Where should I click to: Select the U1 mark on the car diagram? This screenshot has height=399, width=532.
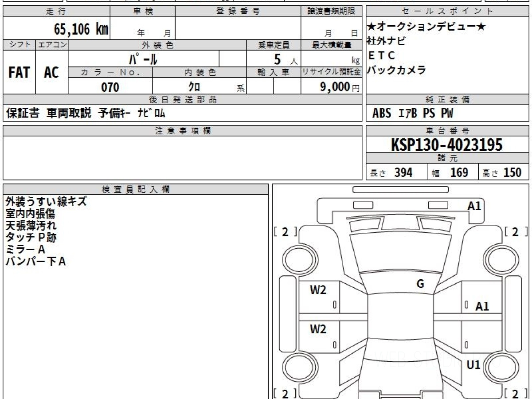click(474, 365)
